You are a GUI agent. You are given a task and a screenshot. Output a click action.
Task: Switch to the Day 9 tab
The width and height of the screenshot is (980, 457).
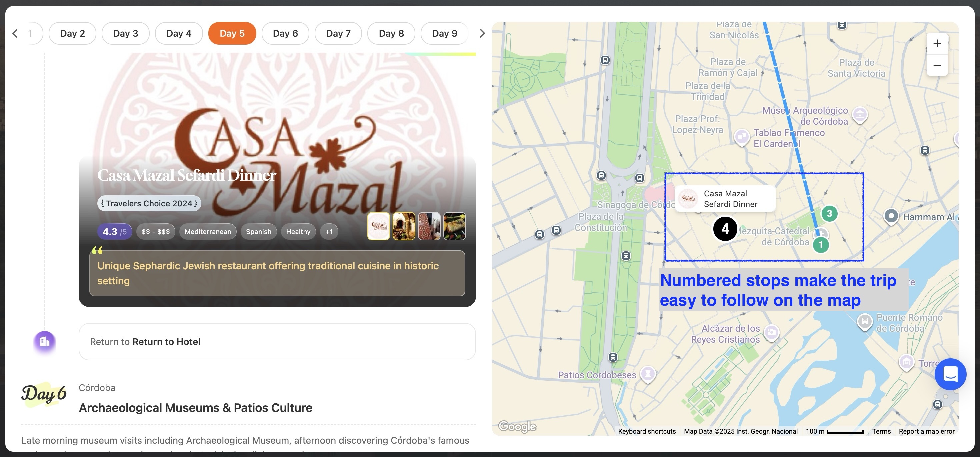pos(444,33)
